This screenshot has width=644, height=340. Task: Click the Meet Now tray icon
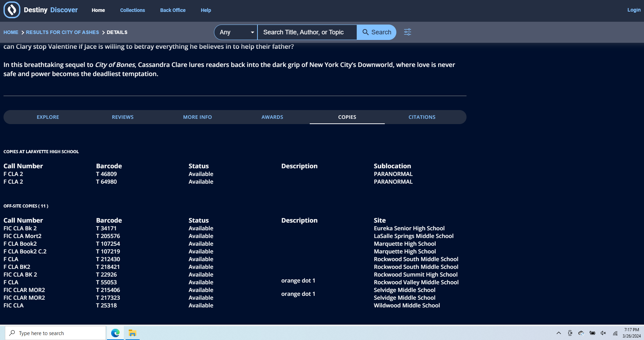coord(570,333)
